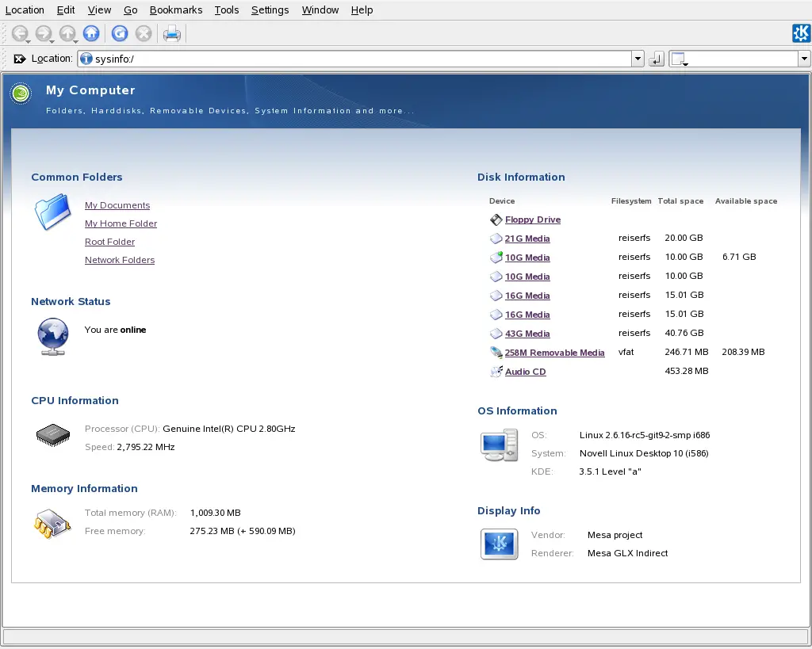The height and width of the screenshot is (649, 812).
Task: Open the 258M Removable Media device
Action: tap(554, 353)
